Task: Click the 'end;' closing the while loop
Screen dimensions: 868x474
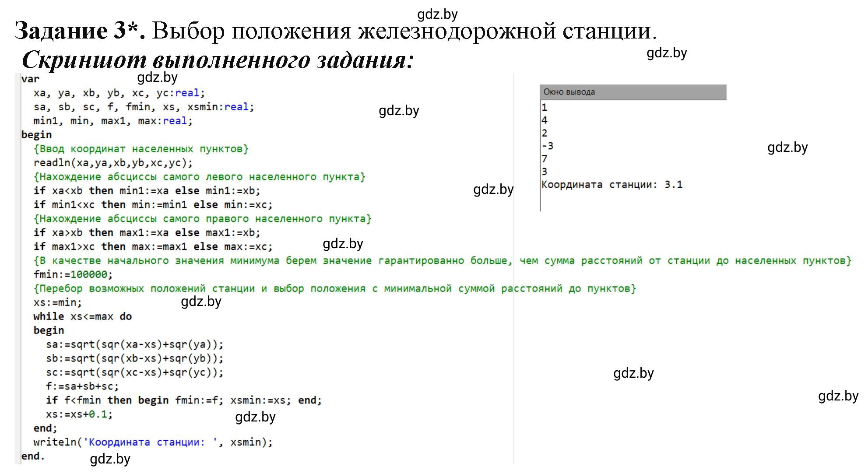Action: pyautogui.click(x=46, y=428)
